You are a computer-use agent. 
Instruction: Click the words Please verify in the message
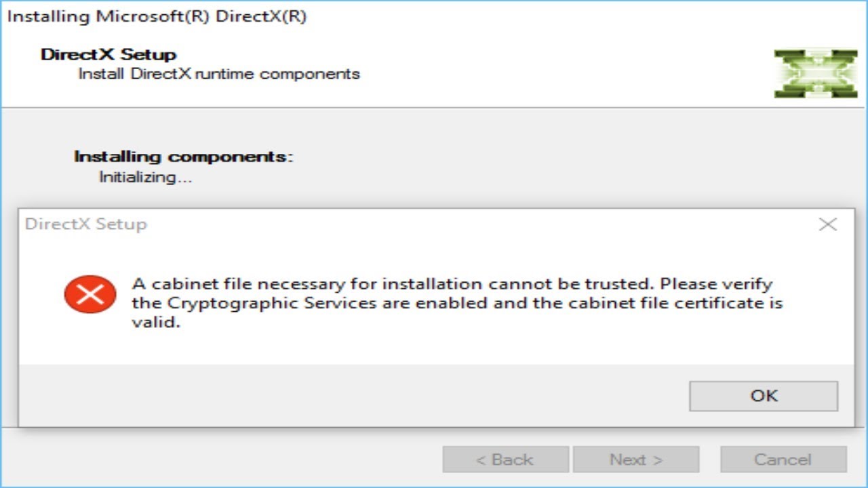pyautogui.click(x=717, y=283)
